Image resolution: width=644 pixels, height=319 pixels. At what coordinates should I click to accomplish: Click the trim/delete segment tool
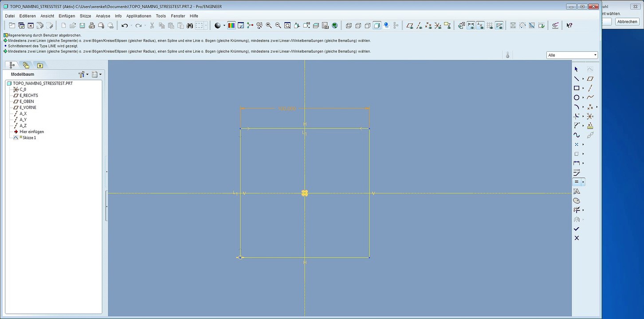click(x=577, y=210)
